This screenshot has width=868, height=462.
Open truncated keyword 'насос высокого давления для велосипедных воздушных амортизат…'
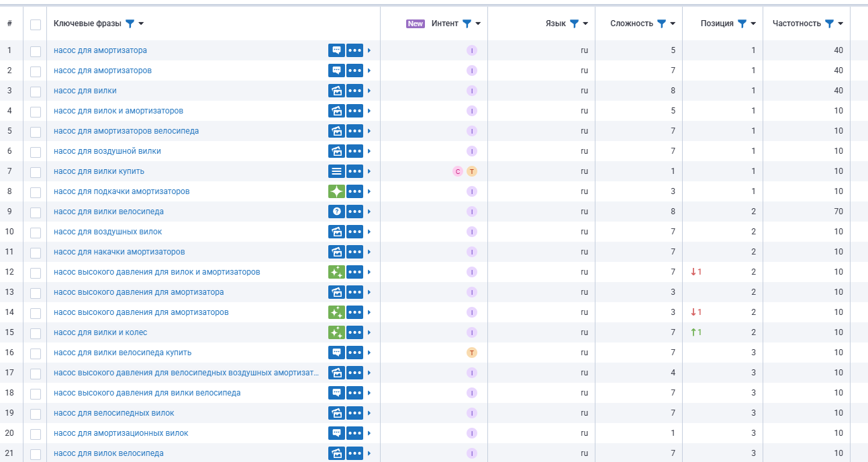click(x=186, y=373)
